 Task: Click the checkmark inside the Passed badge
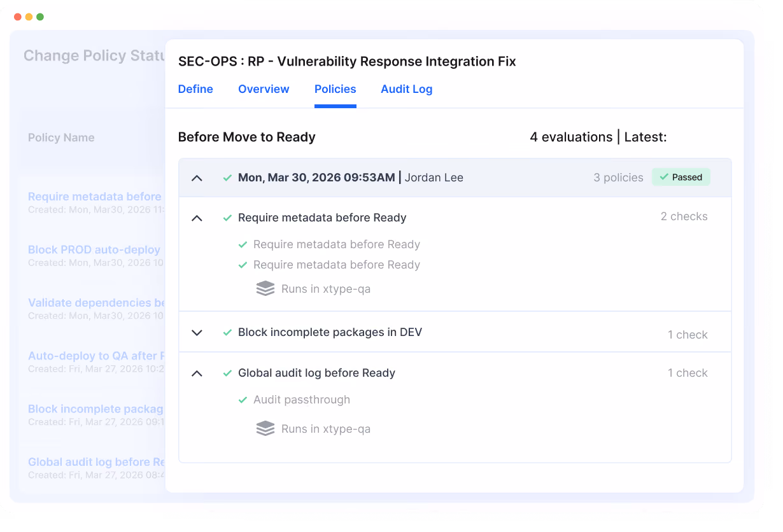coord(664,178)
